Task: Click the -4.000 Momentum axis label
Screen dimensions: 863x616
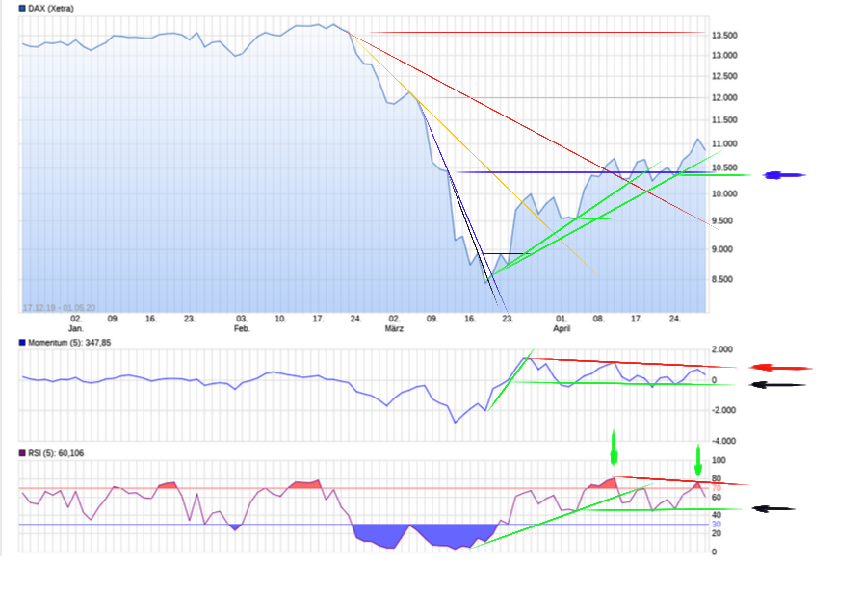Action: (723, 442)
